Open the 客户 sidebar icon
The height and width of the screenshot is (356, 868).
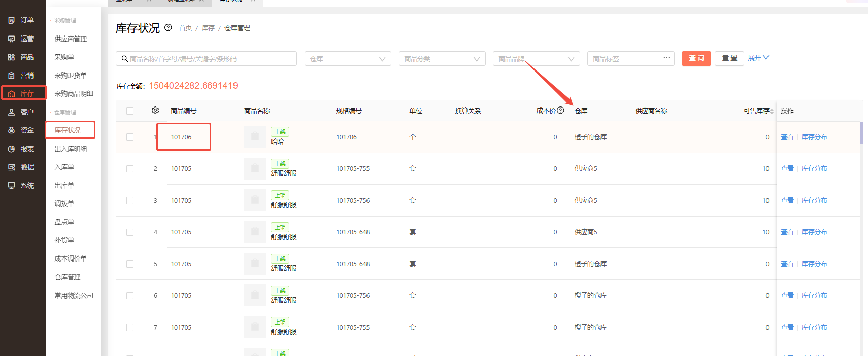pyautogui.click(x=11, y=112)
